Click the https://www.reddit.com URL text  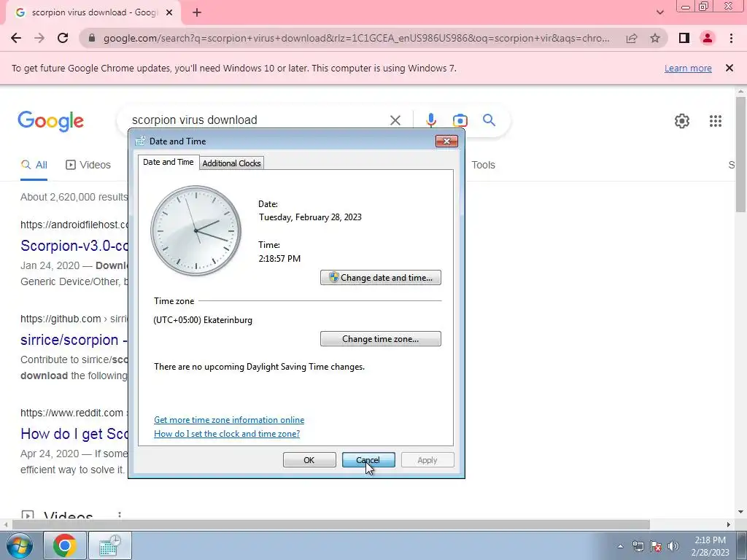(x=72, y=413)
